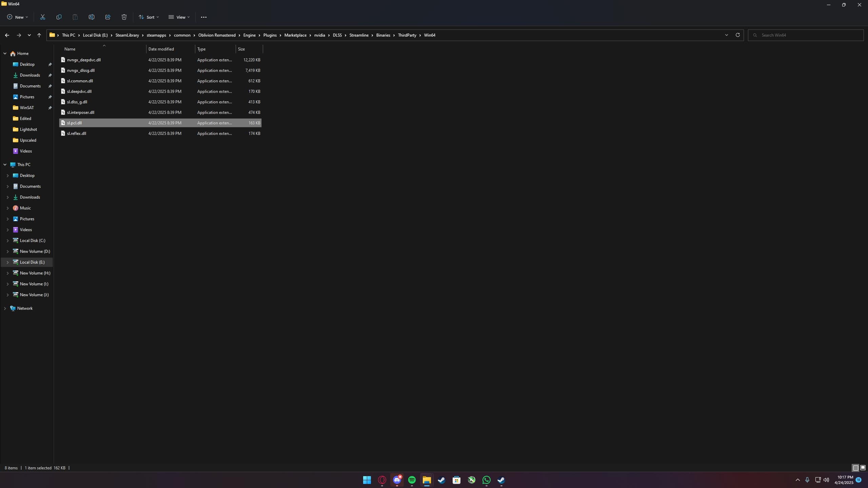Expand address bar history dropdown

[x=726, y=35]
